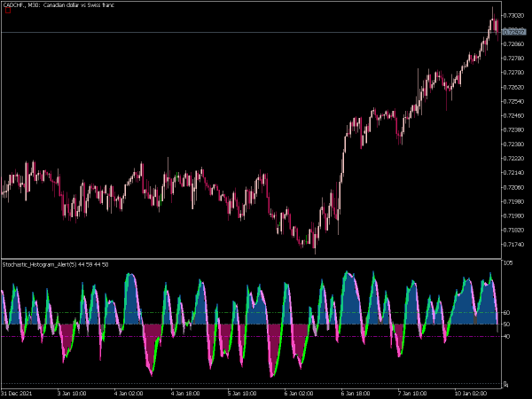This screenshot has width=532, height=399.
Task: Click the 0.71820 price axis label
Action: pos(514,230)
